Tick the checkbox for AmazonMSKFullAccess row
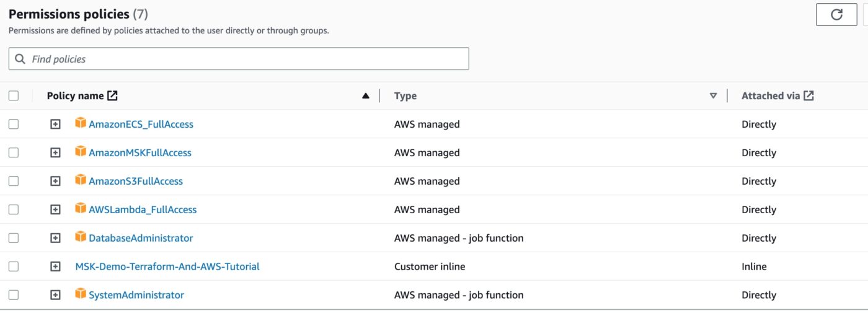 pyautogui.click(x=14, y=152)
